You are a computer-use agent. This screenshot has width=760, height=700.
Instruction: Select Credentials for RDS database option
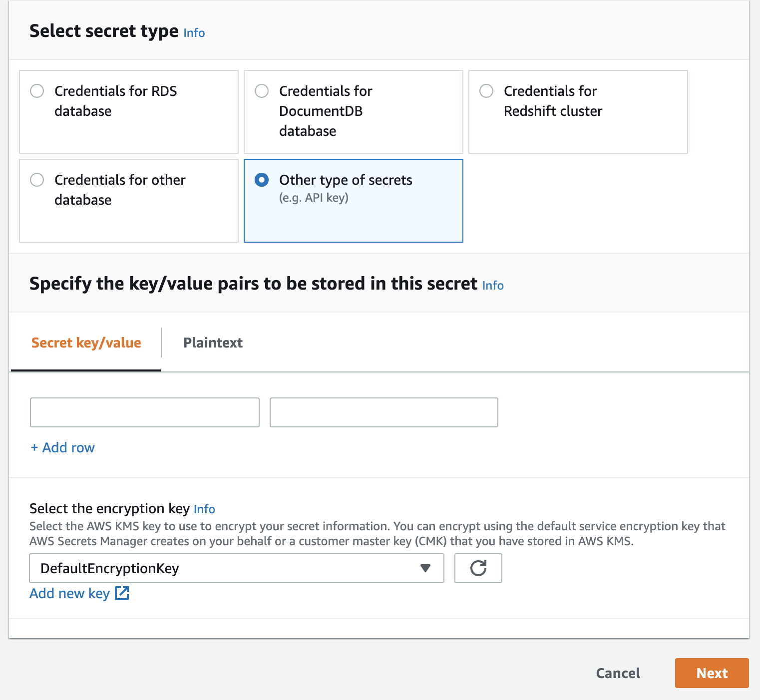tap(37, 91)
